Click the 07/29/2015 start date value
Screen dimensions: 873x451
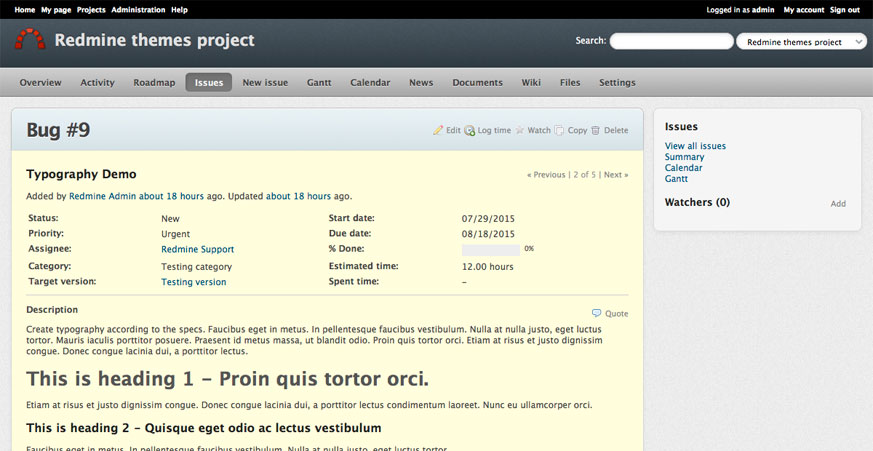pos(488,218)
